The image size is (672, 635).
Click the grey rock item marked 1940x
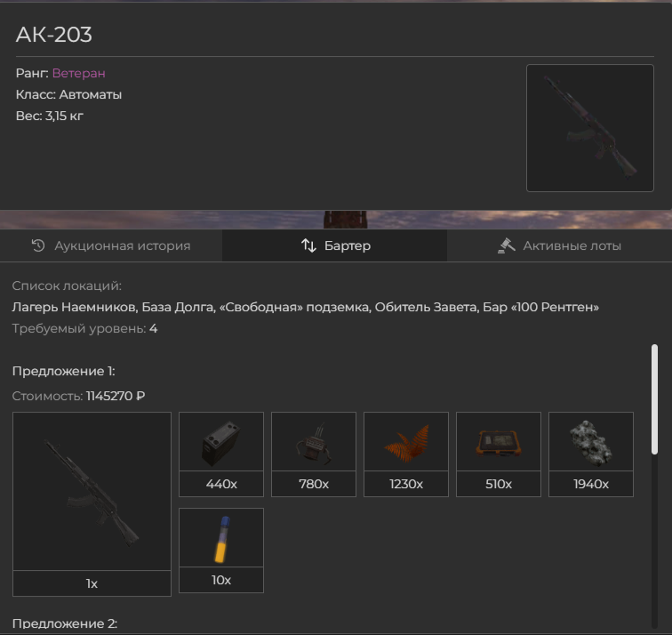(x=591, y=454)
